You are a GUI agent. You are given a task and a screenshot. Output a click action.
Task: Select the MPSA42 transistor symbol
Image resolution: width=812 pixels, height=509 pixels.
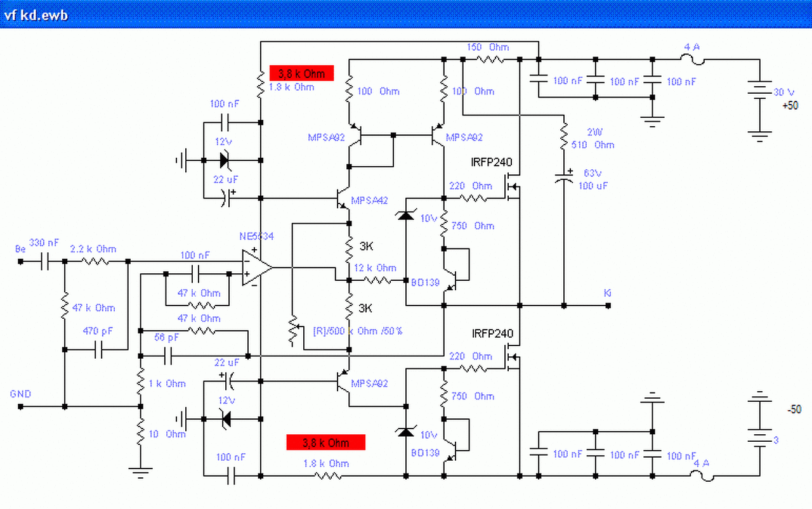tap(343, 198)
